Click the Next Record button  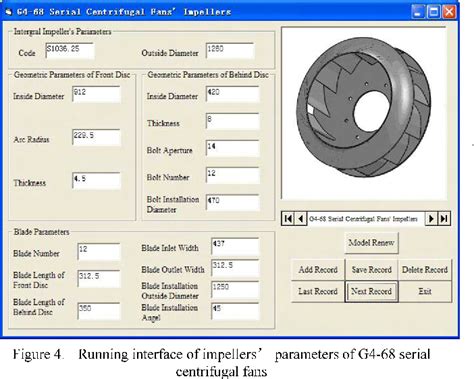[371, 292]
